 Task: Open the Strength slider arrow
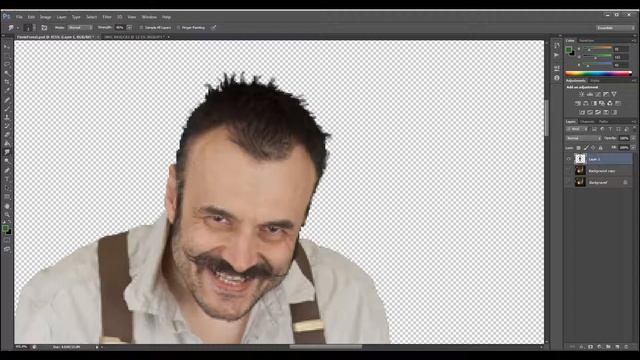point(129,28)
